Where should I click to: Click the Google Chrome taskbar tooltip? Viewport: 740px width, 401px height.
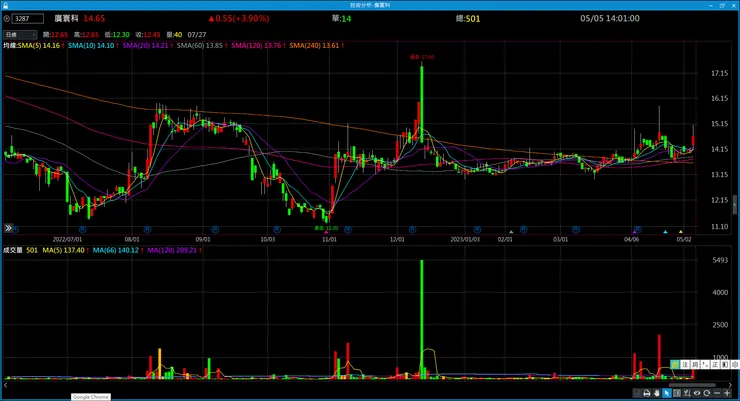[91, 397]
